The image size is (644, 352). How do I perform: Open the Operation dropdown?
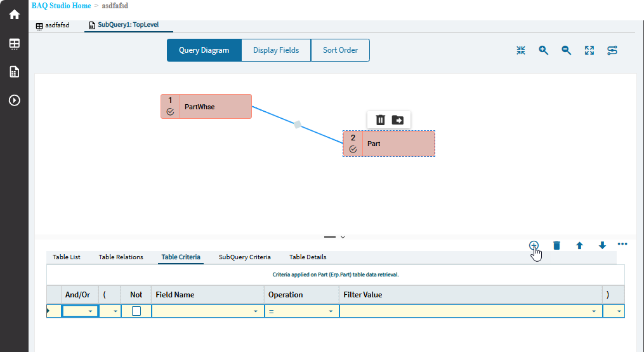coord(331,311)
